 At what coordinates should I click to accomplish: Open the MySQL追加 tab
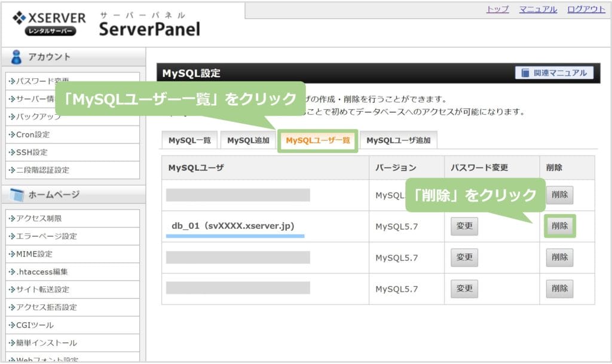click(248, 140)
